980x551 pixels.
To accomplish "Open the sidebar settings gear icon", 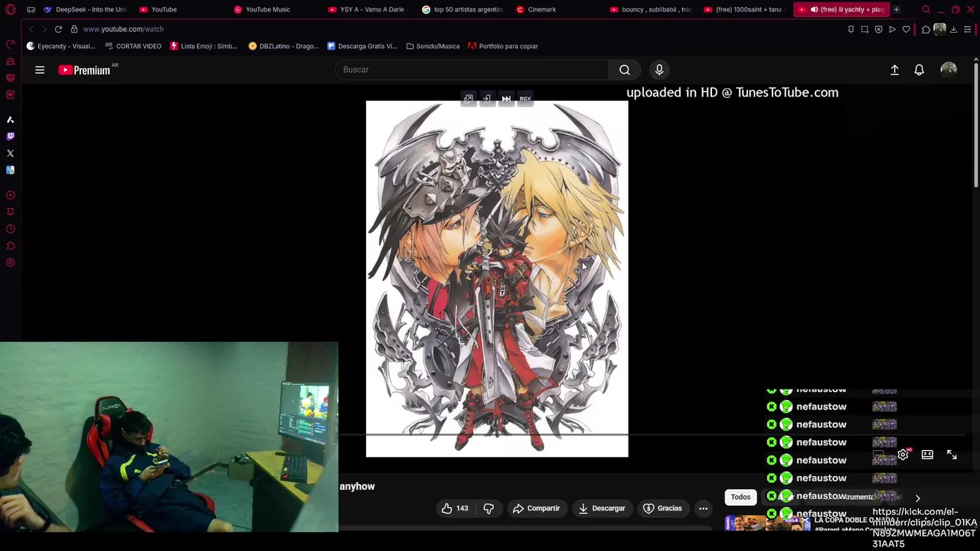I will pos(10,262).
